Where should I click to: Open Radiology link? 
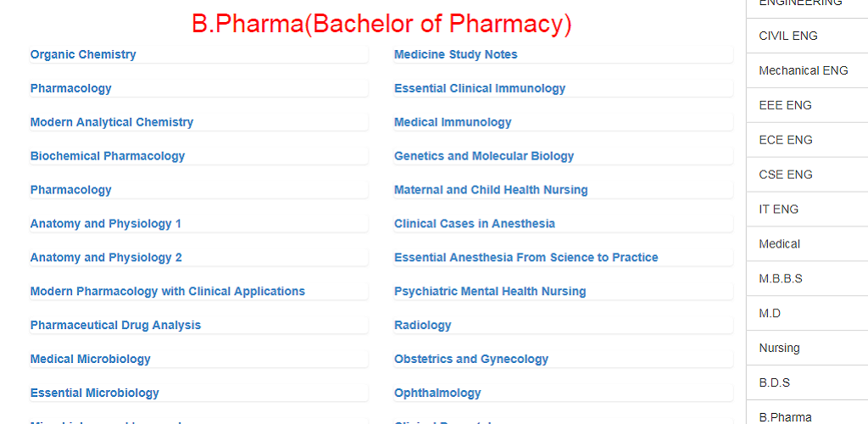pyautogui.click(x=422, y=325)
